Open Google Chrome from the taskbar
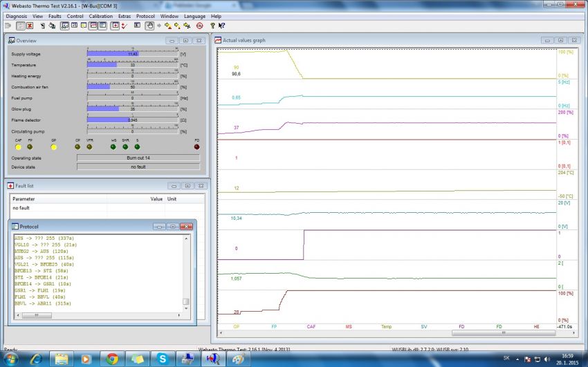 [x=112, y=359]
